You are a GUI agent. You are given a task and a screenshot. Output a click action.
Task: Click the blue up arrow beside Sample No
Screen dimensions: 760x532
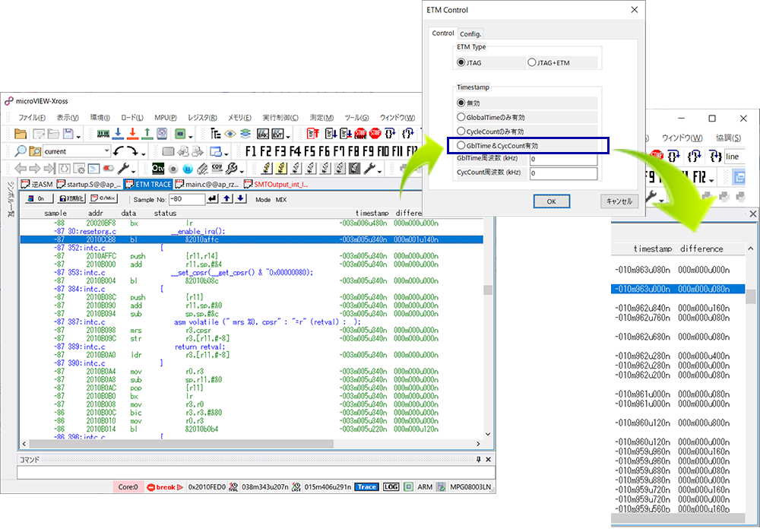tap(226, 198)
